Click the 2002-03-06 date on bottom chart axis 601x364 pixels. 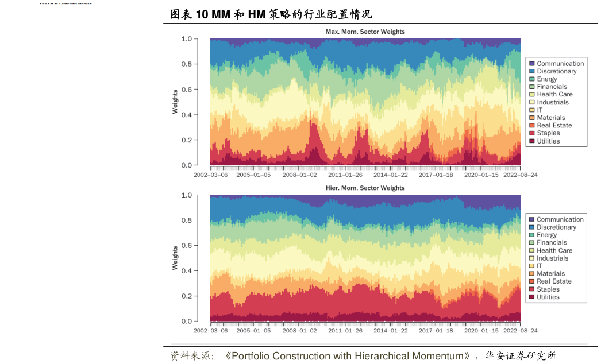click(210, 331)
